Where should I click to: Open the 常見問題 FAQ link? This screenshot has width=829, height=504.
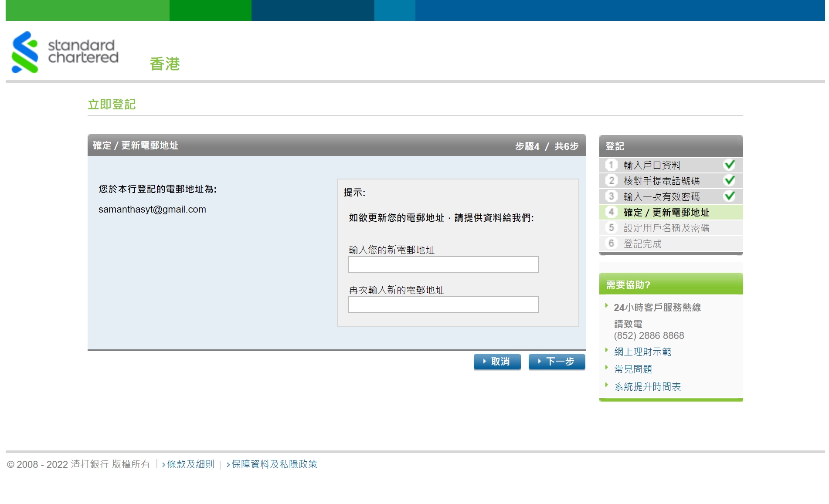(633, 369)
